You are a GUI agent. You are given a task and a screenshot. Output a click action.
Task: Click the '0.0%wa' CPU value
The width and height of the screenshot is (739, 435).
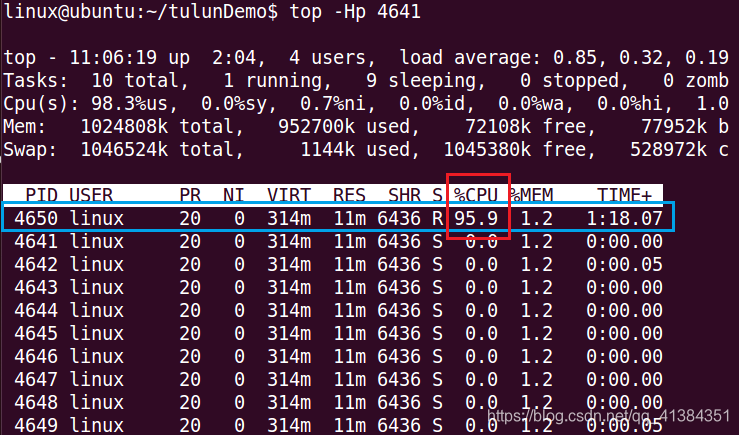coord(532,104)
